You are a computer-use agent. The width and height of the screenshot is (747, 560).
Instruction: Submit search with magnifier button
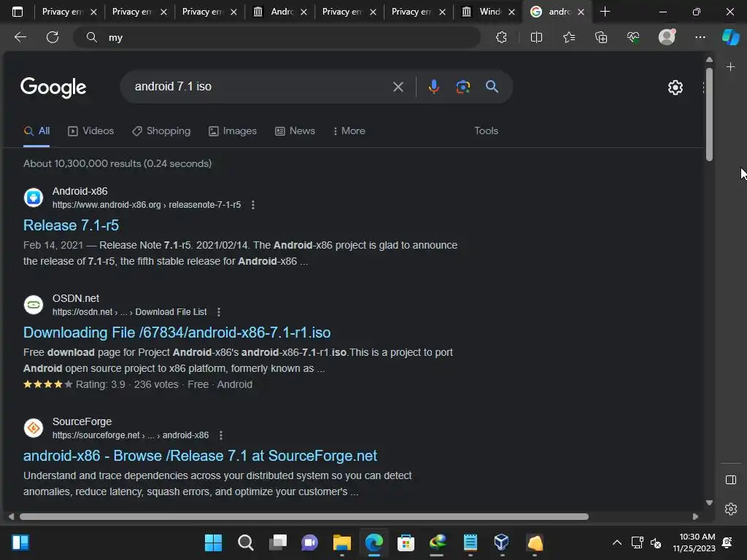(x=492, y=86)
